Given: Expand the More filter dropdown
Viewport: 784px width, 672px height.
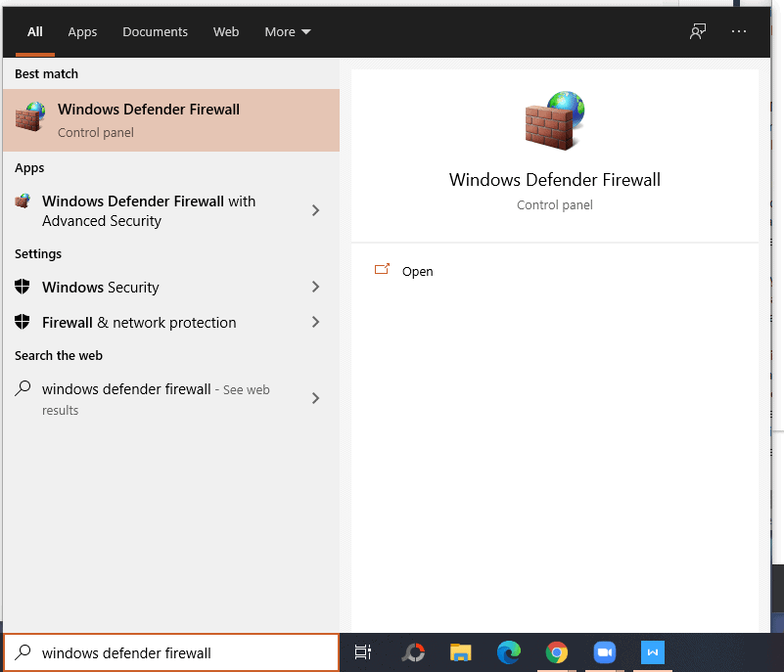Looking at the screenshot, I should pyautogui.click(x=287, y=32).
